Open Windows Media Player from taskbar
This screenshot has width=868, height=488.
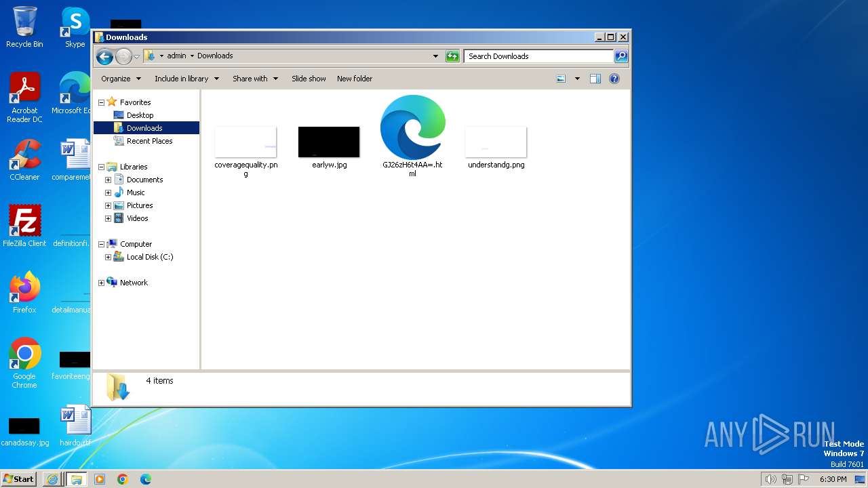pyautogui.click(x=100, y=479)
